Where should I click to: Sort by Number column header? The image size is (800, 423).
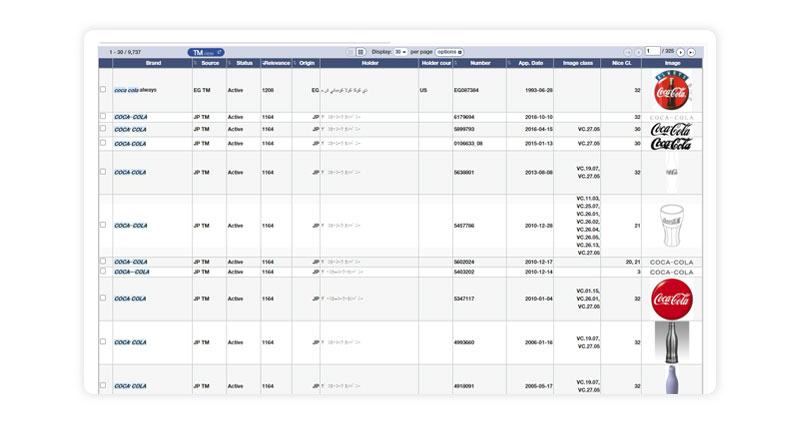[x=480, y=63]
